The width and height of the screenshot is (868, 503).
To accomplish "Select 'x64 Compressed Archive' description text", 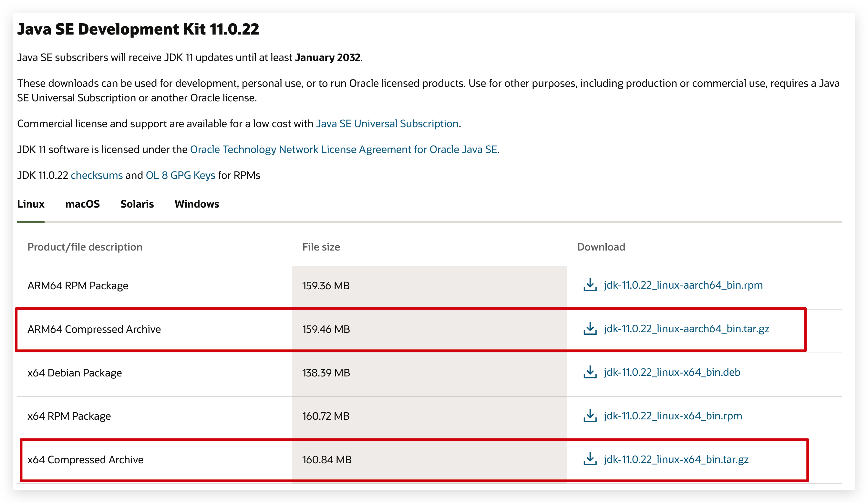I will pos(86,459).
